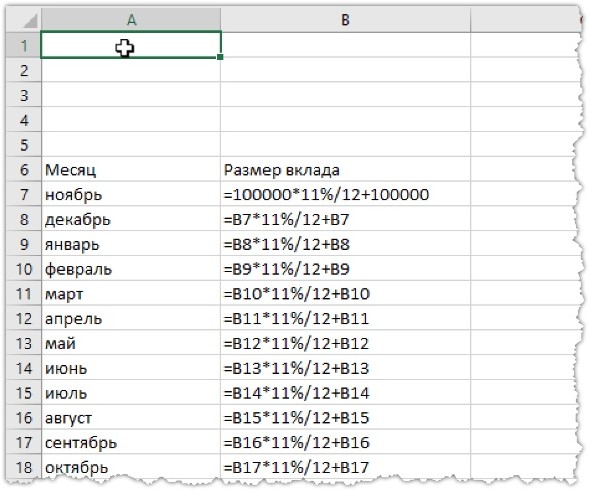Select the ноябрь cell
This screenshot has height=491, width=590.
(131, 194)
